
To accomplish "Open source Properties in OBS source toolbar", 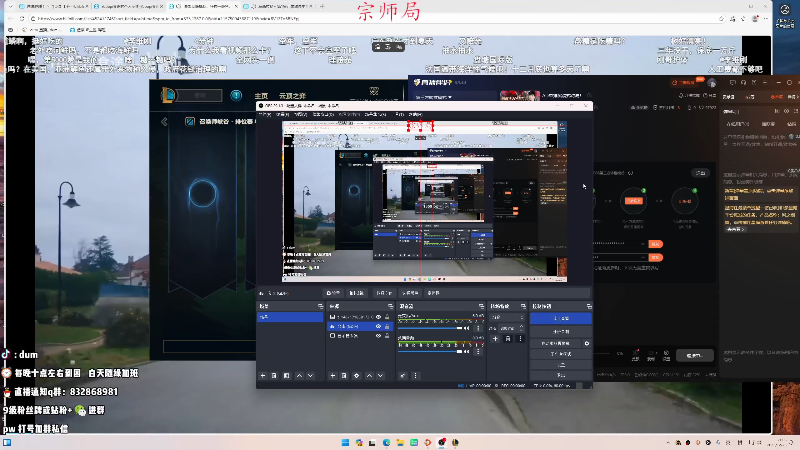I will 333,293.
